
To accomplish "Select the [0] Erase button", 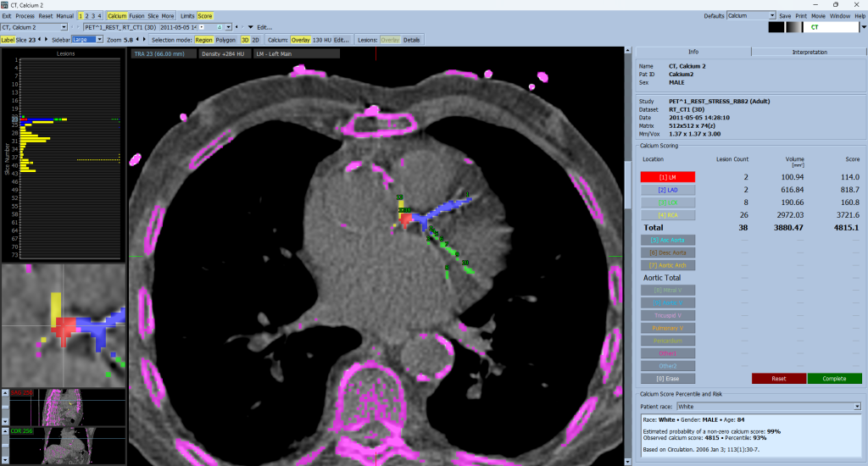I will [x=668, y=379].
